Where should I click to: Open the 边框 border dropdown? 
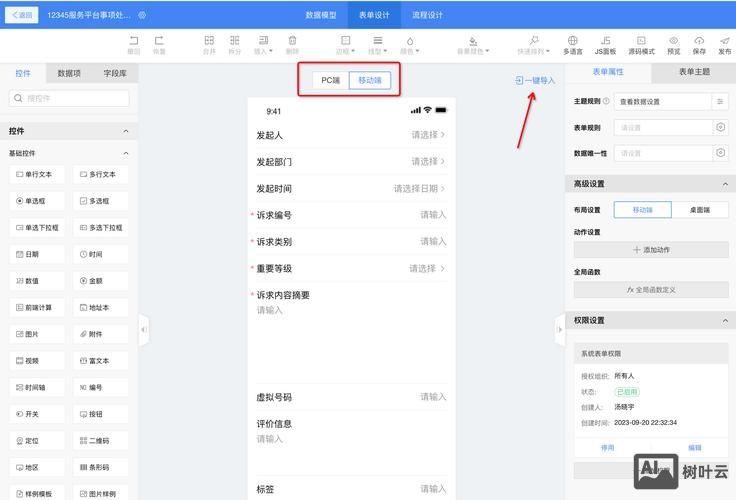(x=345, y=45)
